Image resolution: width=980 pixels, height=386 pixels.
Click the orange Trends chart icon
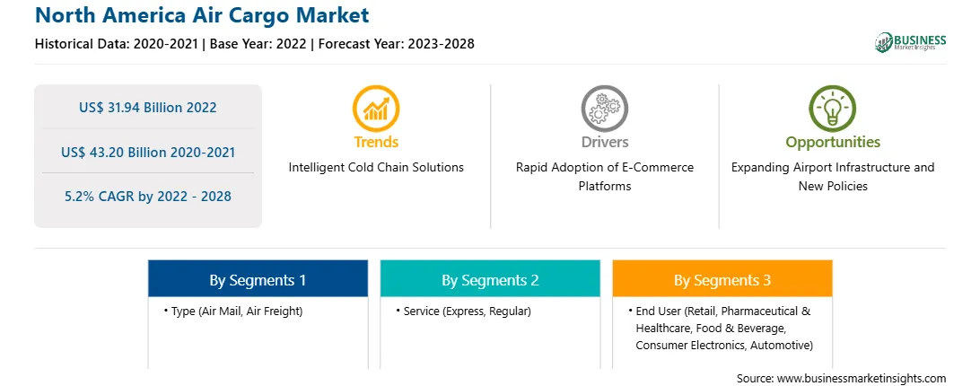click(376, 109)
